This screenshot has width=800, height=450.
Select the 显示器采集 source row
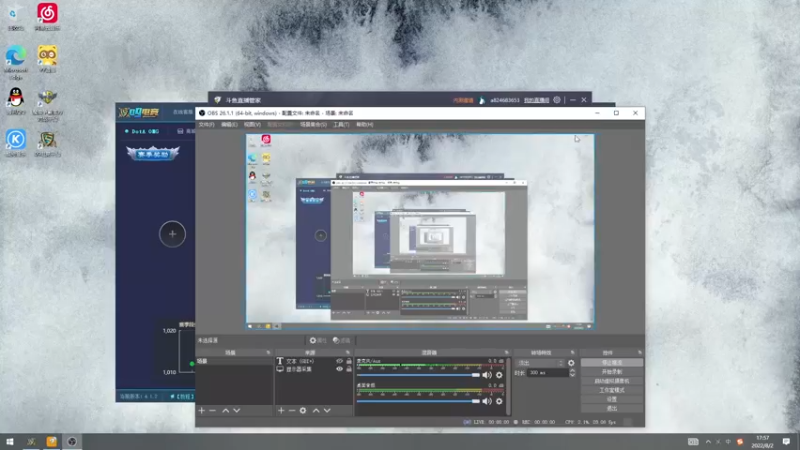(x=314, y=369)
